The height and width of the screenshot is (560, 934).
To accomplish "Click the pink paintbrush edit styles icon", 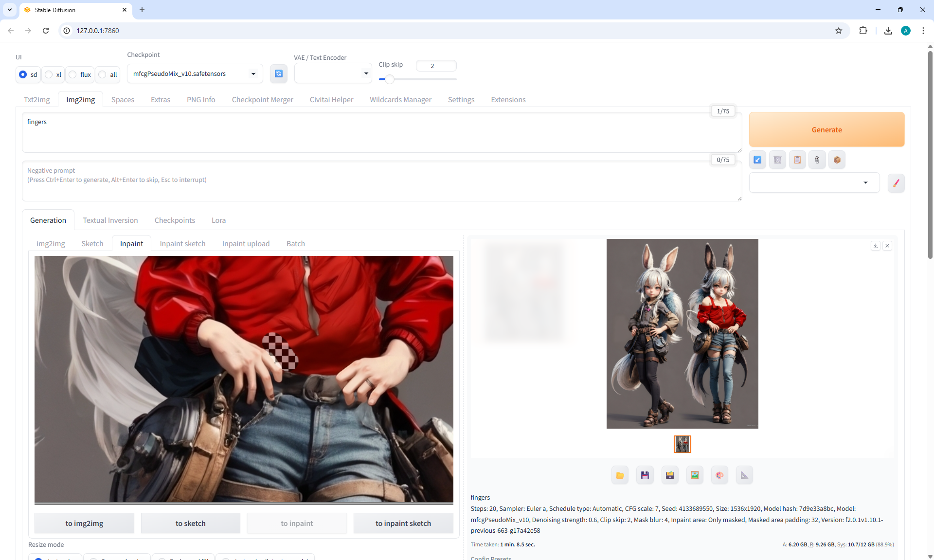I will point(896,183).
